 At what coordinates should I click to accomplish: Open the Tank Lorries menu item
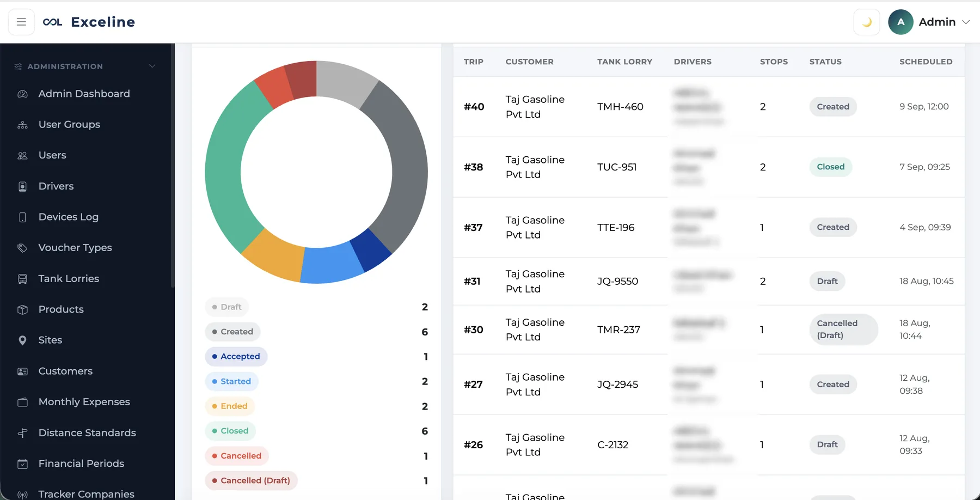click(69, 278)
